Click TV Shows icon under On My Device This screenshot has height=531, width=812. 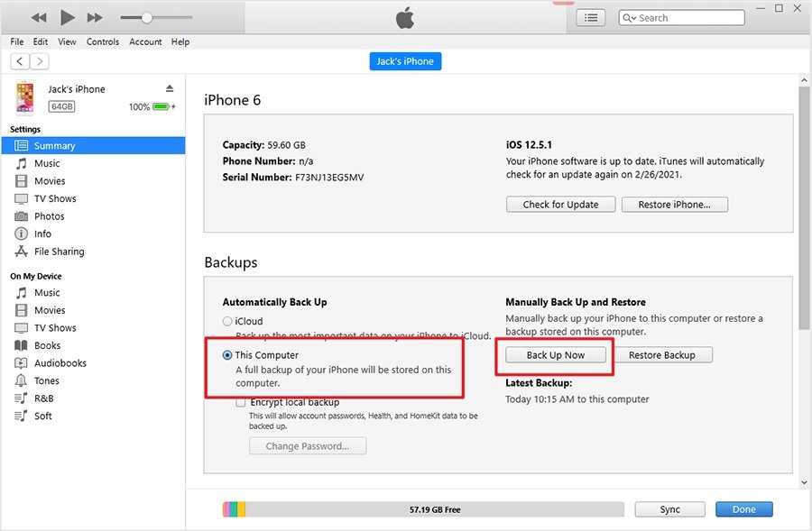21,328
